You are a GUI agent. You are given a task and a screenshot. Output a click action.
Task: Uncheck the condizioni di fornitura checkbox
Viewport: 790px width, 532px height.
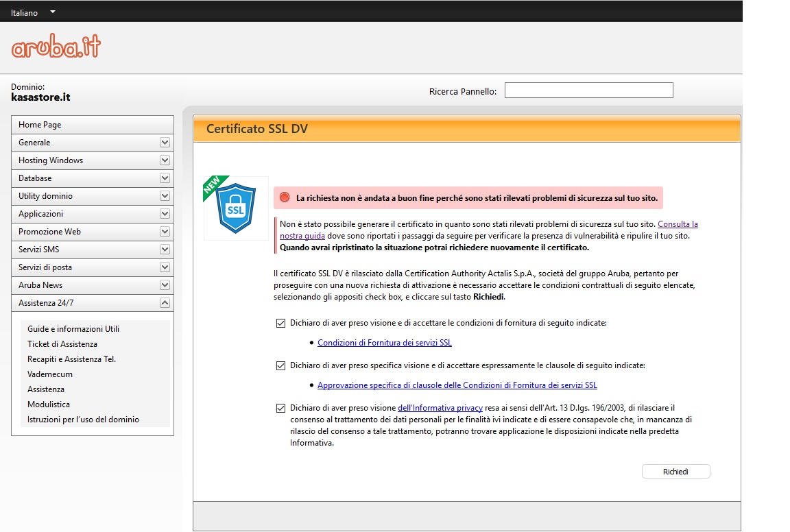click(x=280, y=323)
